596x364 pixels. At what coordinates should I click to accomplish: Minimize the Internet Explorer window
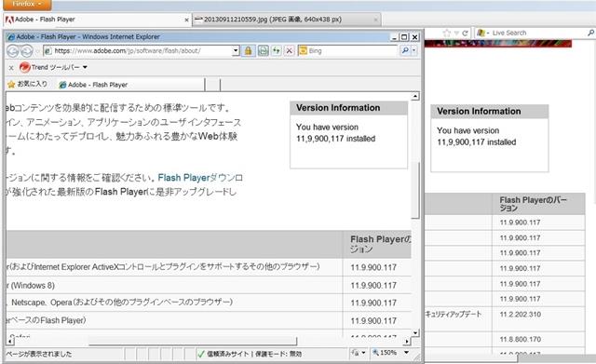[x=395, y=37]
